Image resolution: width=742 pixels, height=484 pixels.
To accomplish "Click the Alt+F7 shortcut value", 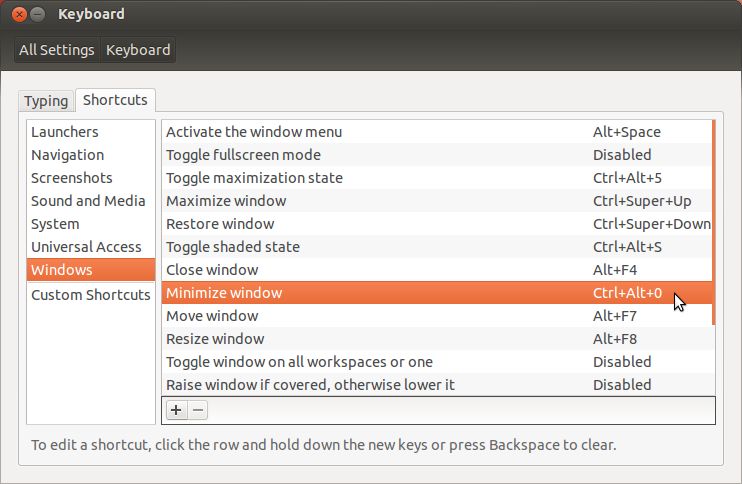I will [x=615, y=316].
